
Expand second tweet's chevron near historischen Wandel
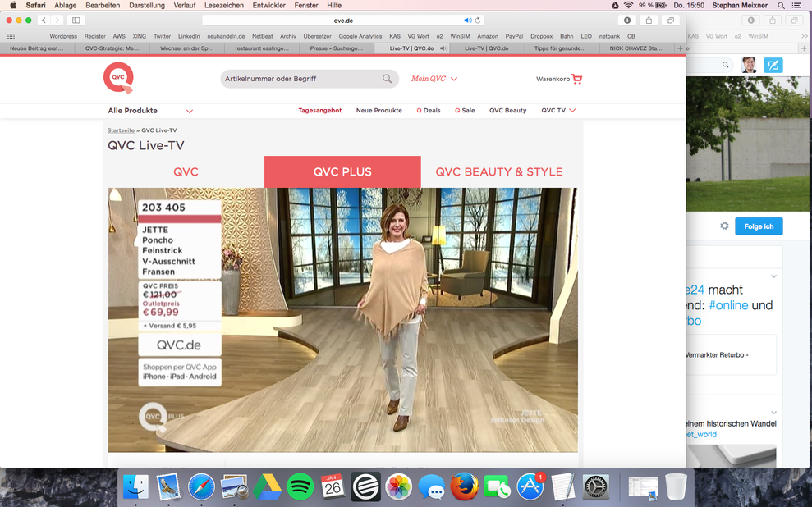[x=773, y=413]
